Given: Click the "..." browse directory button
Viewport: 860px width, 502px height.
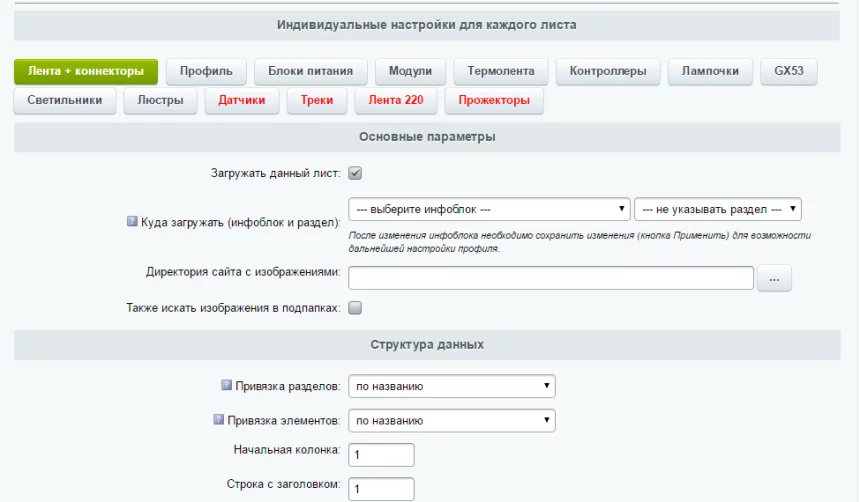Looking at the screenshot, I should (x=774, y=278).
